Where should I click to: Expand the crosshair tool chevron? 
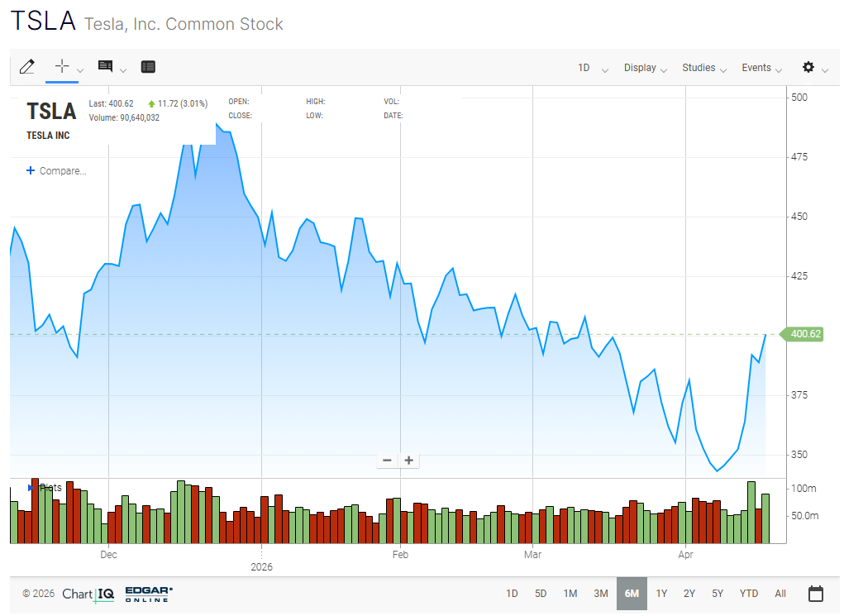click(x=79, y=70)
